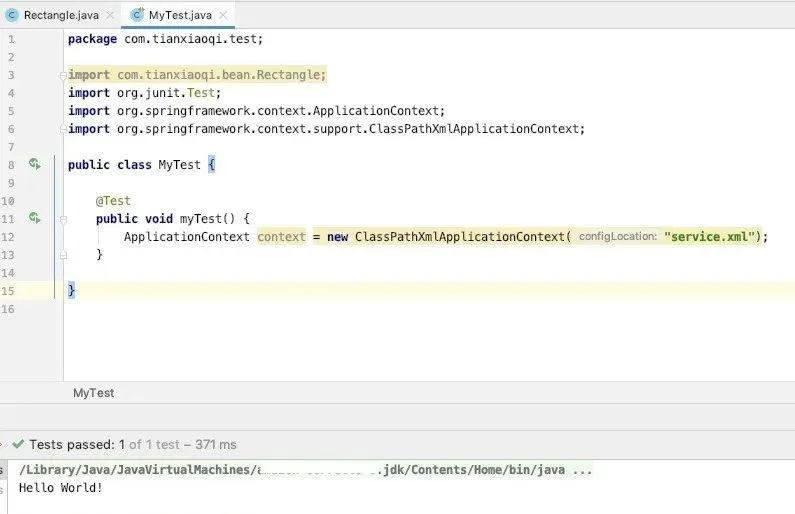Click Hello World! console output line
The width and height of the screenshot is (795, 514).
60,488
